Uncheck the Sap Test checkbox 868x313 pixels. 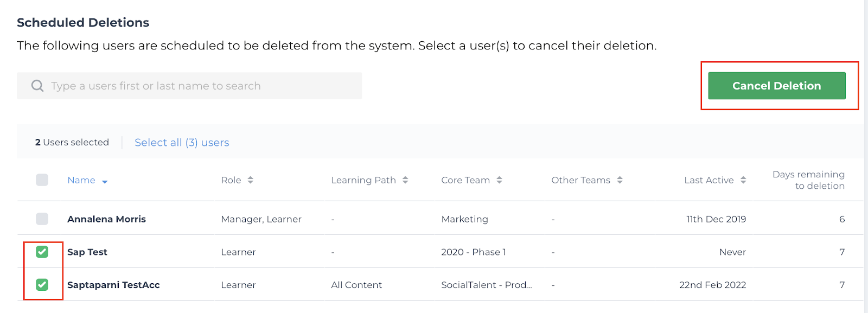(x=42, y=252)
